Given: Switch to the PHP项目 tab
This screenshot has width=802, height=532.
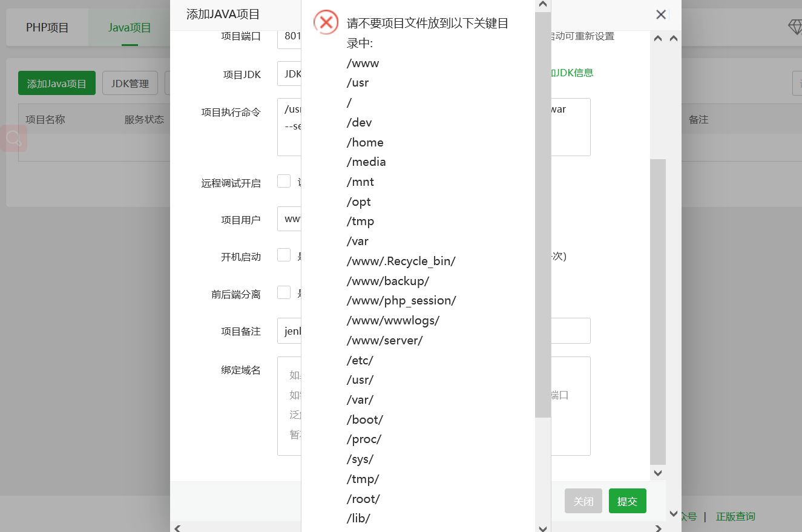Looking at the screenshot, I should pyautogui.click(x=47, y=28).
